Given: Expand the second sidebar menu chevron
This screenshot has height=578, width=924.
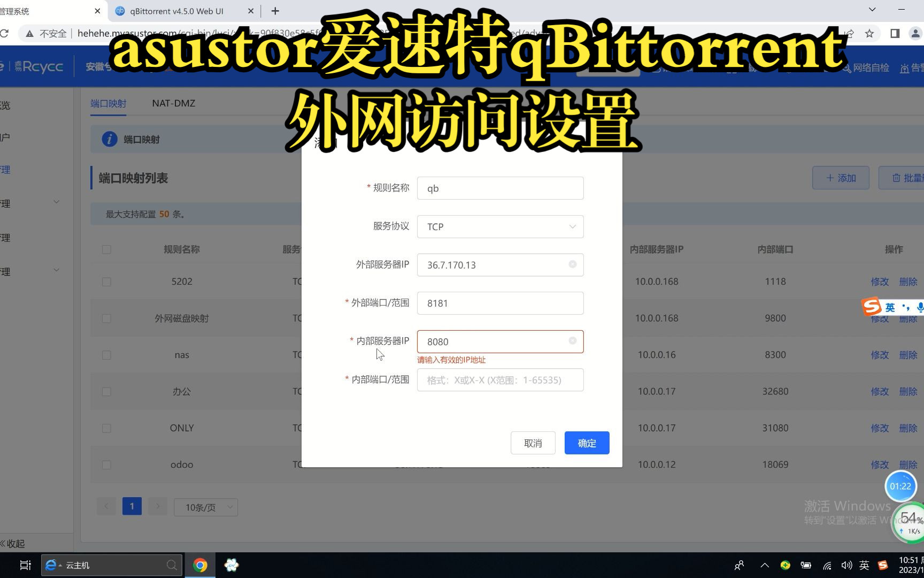Looking at the screenshot, I should [x=56, y=270].
